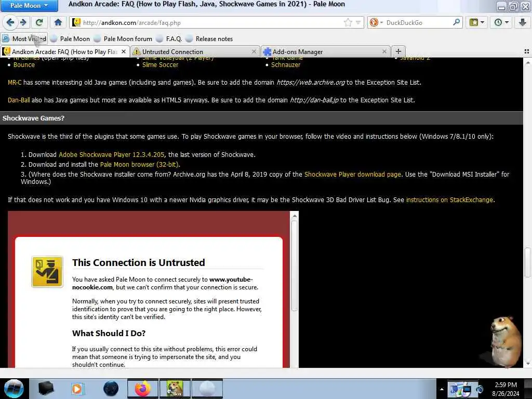This screenshot has width=532, height=399.
Task: Close the Untrusted Connection tab
Action: coord(254,51)
